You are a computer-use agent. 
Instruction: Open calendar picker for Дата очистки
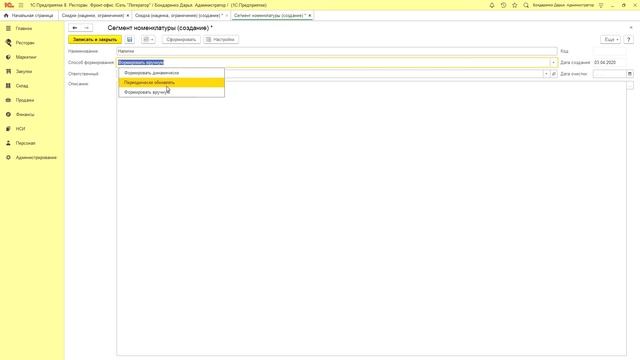(x=630, y=74)
